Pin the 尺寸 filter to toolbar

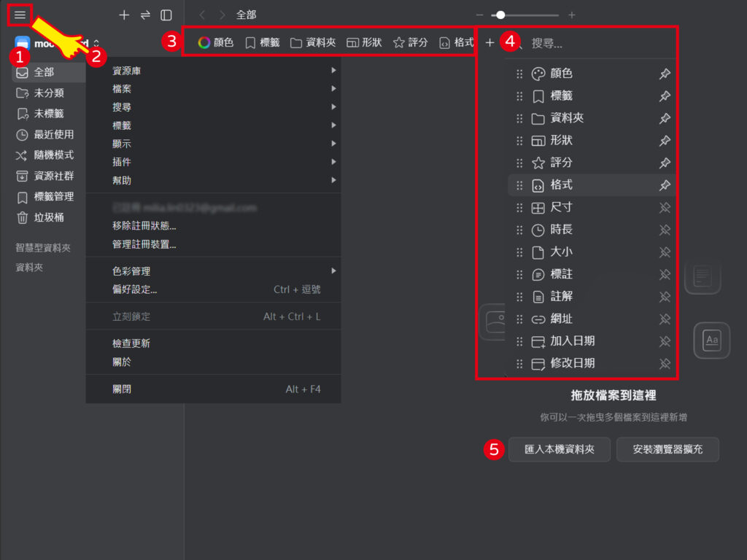pos(664,208)
